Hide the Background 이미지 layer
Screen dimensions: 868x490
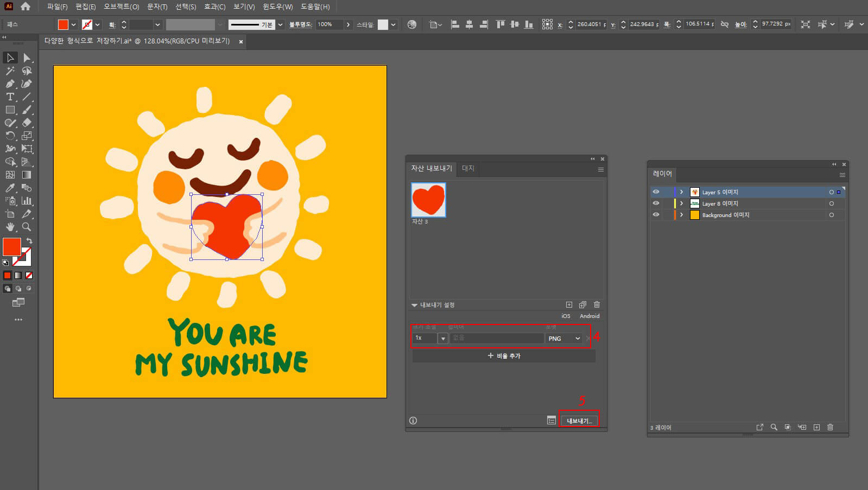click(x=656, y=215)
